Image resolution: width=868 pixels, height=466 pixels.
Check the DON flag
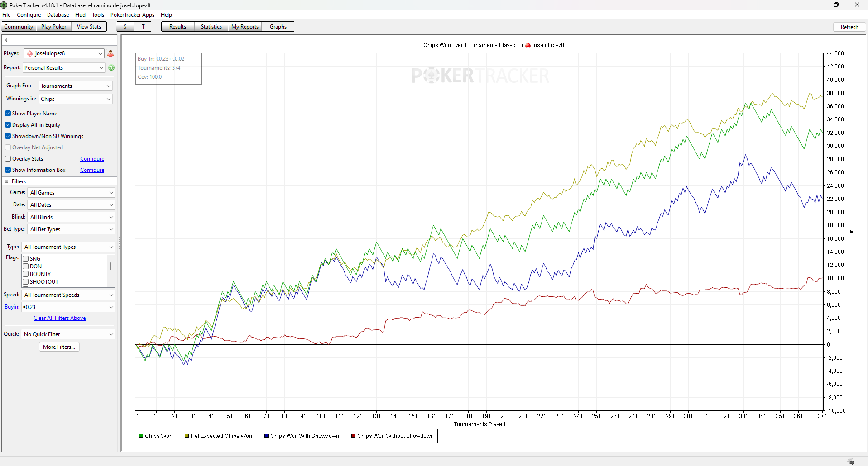pos(26,266)
